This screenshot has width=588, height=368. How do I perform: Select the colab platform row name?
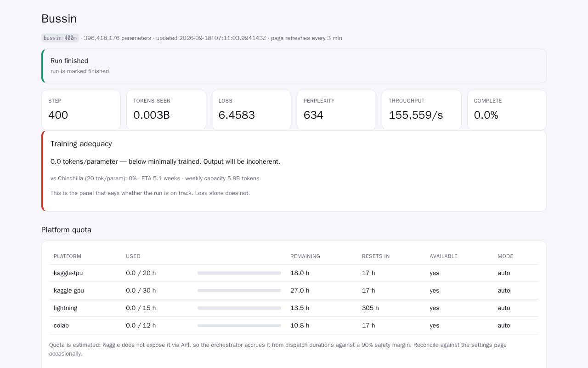click(61, 326)
